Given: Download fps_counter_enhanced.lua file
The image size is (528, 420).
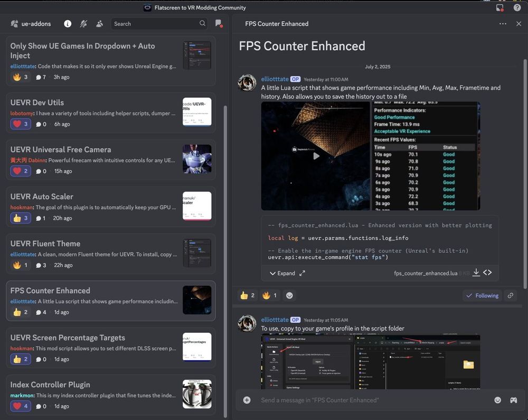Looking at the screenshot, I should tap(476, 273).
